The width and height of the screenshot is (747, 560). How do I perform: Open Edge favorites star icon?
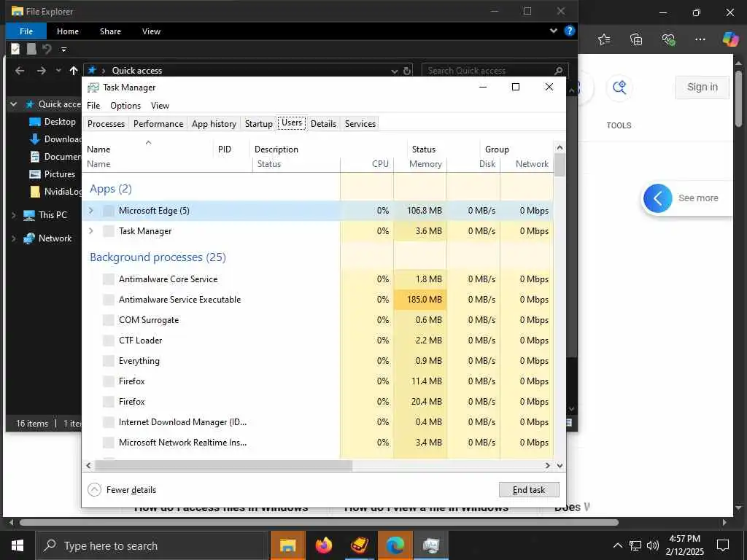pos(604,39)
